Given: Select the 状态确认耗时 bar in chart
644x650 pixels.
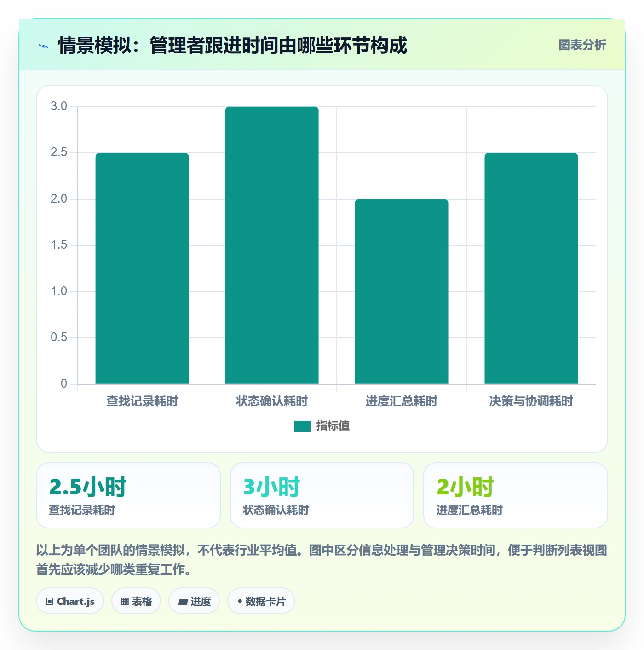Looking at the screenshot, I should click(272, 245).
